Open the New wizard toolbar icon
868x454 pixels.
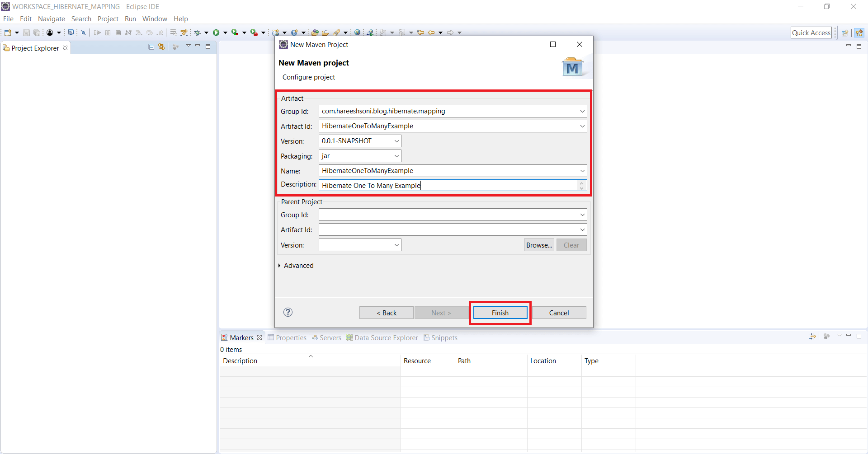point(8,32)
